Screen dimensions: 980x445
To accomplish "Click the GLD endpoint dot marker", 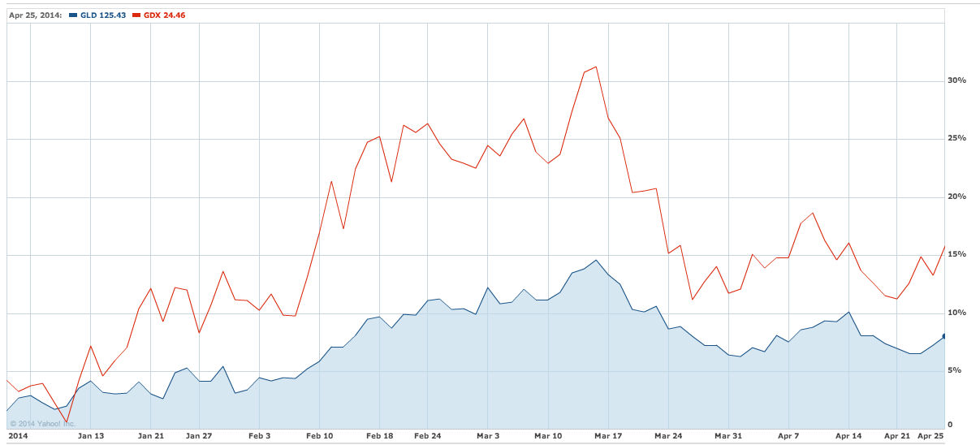I will point(944,336).
